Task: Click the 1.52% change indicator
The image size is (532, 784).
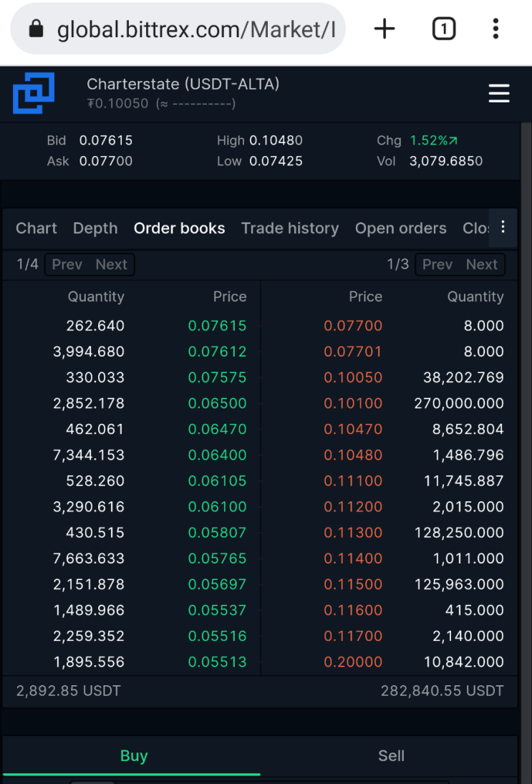Action: coord(434,140)
